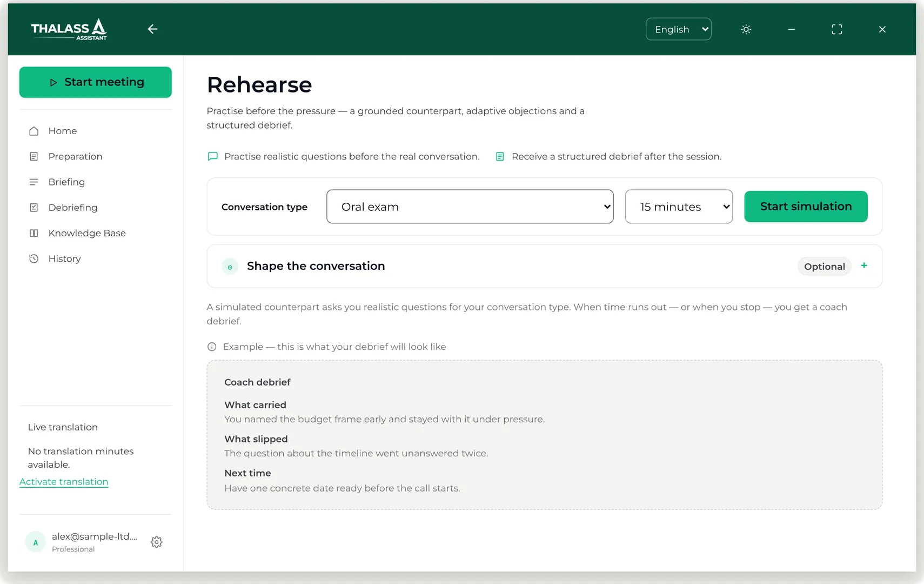Click the chat bubble icon beside Practise realistic questions
This screenshot has width=924, height=584.
click(x=213, y=156)
